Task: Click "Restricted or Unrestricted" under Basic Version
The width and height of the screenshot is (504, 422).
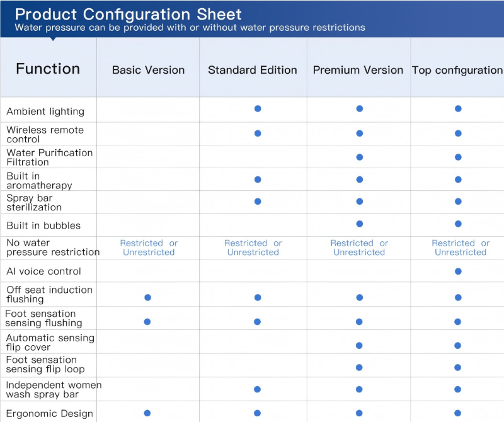Action: (x=149, y=248)
